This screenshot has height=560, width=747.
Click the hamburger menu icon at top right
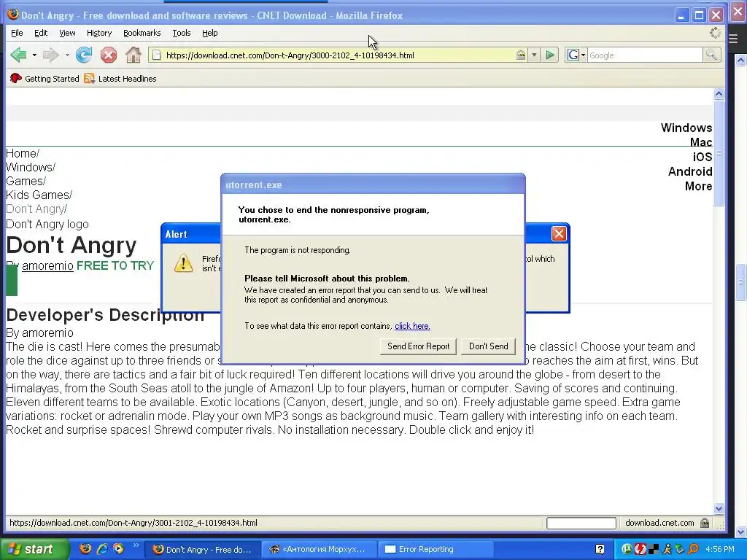[734, 39]
